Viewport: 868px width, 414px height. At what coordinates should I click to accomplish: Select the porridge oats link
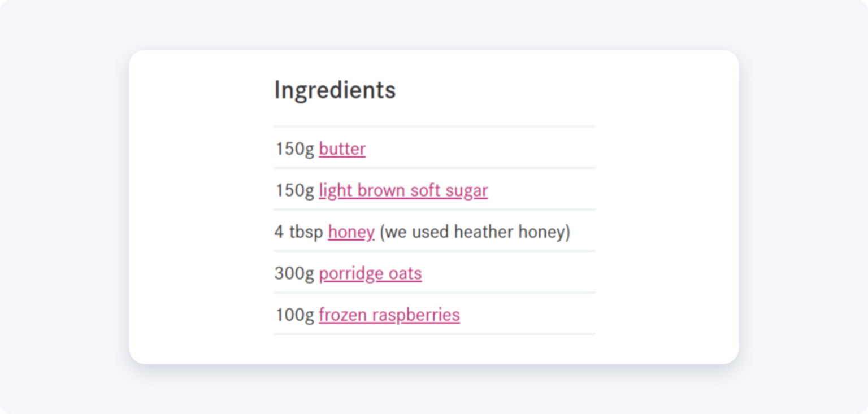tap(370, 273)
